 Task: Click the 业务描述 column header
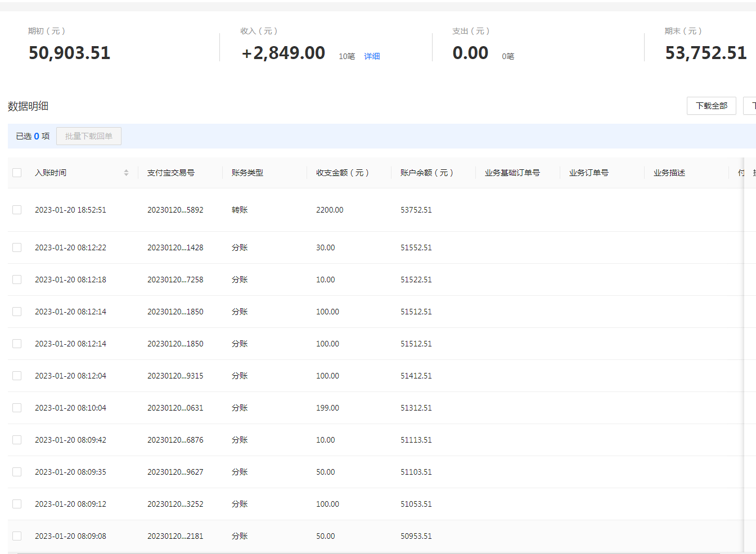tap(669, 173)
